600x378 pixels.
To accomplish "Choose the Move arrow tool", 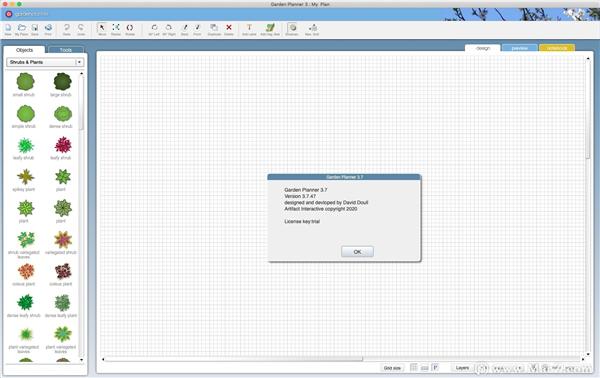I will tap(102, 28).
